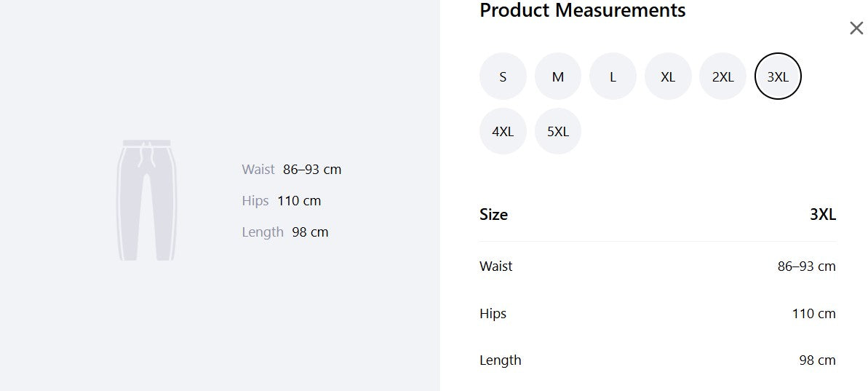Screen dimensions: 868x391
Task: Click the 86–93 cm waist value in the table
Action: [807, 266]
